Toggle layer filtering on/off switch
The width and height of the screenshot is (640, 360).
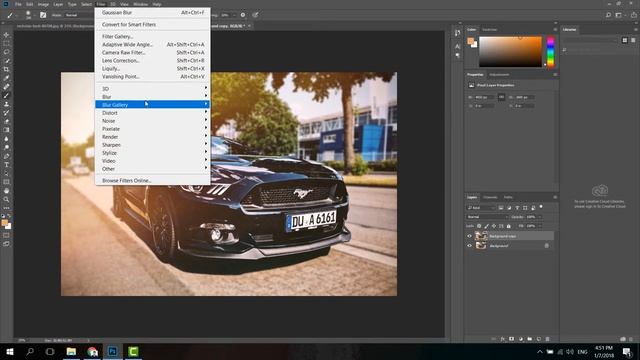(541, 207)
